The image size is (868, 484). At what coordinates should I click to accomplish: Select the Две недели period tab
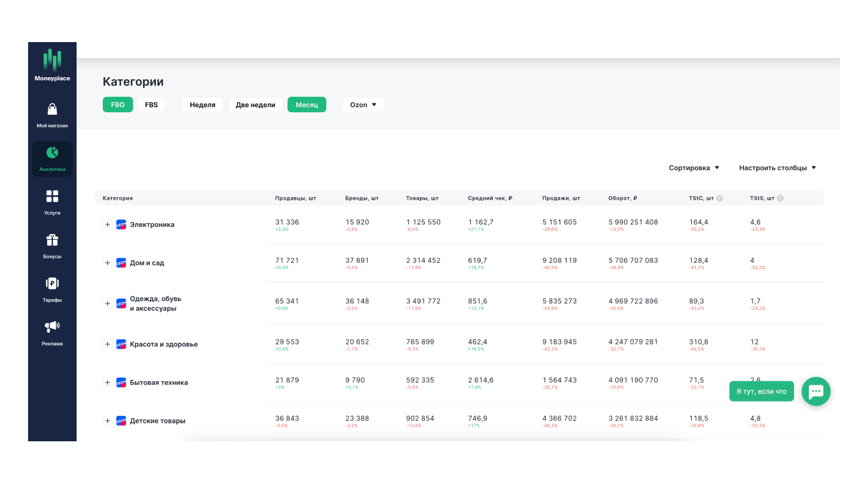coord(255,105)
